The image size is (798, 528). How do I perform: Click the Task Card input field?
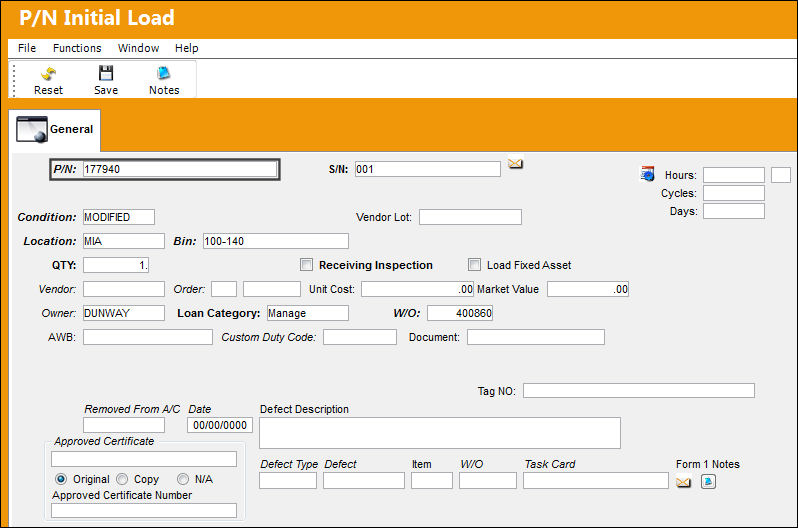(595, 480)
